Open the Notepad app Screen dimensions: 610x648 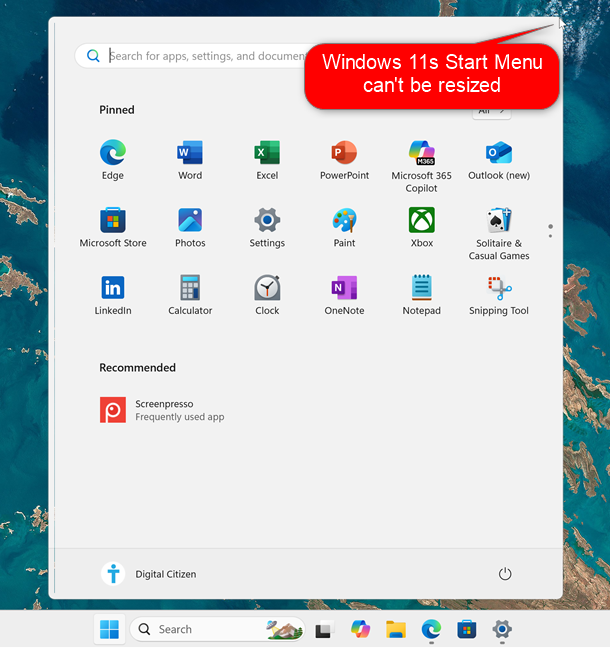(x=422, y=295)
